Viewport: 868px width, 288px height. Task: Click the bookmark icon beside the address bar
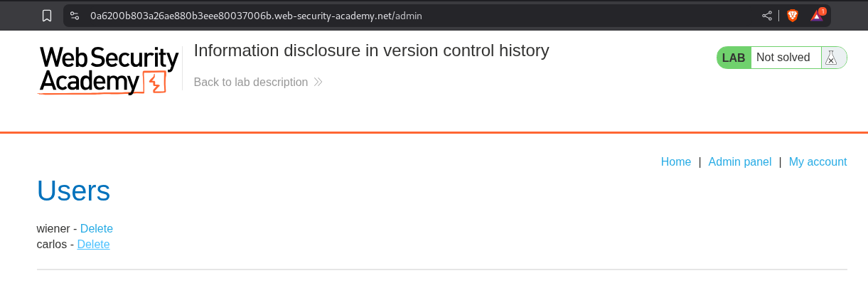tap(47, 16)
